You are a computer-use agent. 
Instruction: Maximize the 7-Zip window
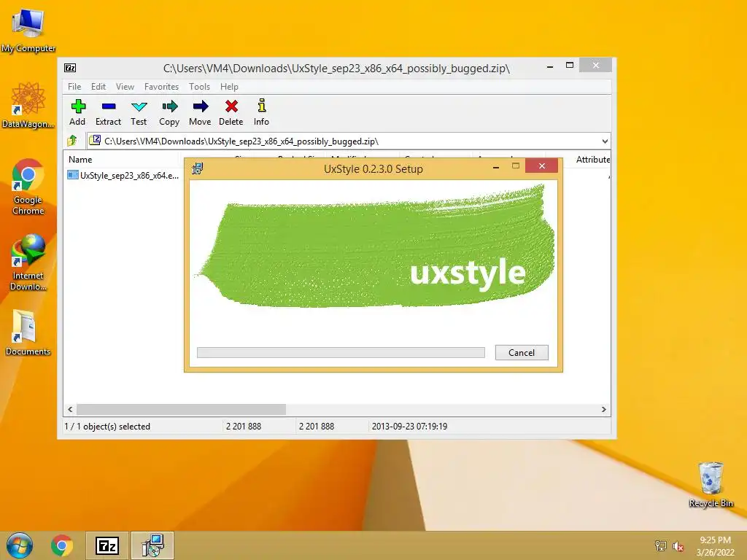coord(570,65)
